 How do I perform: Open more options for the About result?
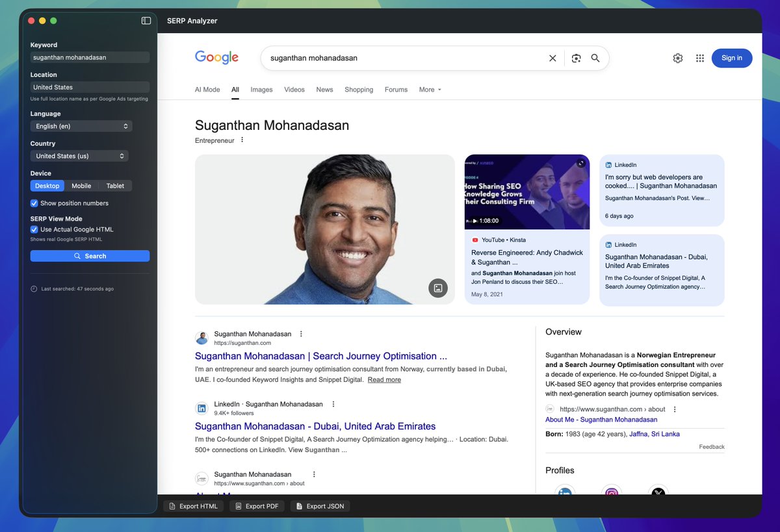point(314,474)
